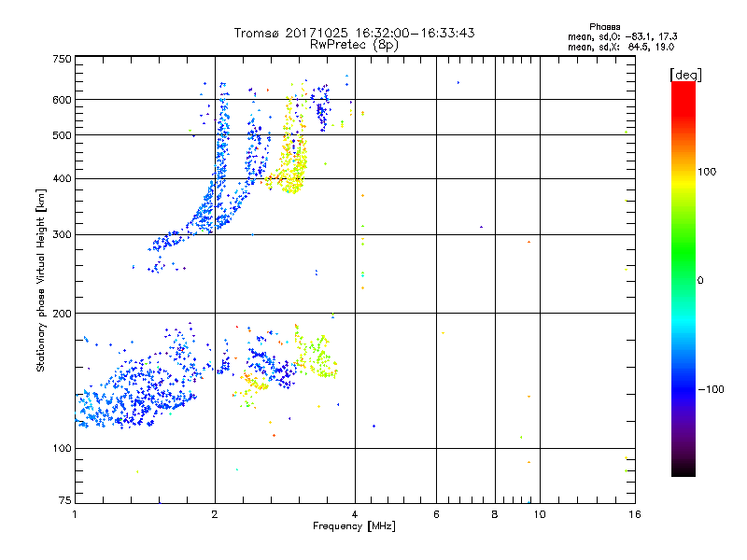Click the color scale bar
The width and height of the screenshot is (747, 560).
click(x=684, y=278)
